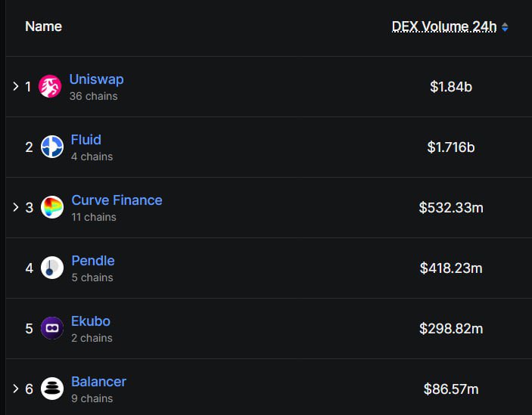
Task: Click Uniswap's $1.84b volume cell
Action: point(451,87)
